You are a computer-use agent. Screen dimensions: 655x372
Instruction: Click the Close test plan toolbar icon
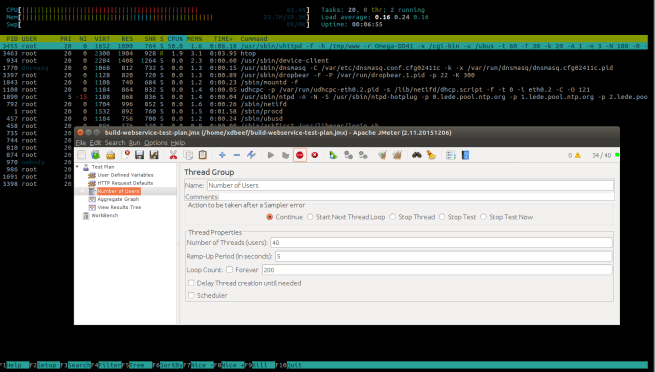coord(126,155)
